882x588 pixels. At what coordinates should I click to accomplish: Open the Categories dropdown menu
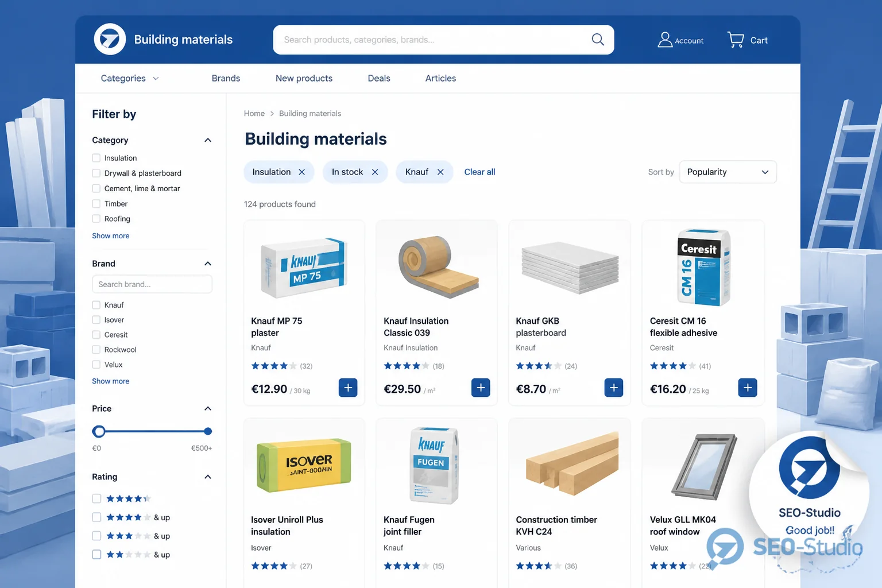point(130,78)
